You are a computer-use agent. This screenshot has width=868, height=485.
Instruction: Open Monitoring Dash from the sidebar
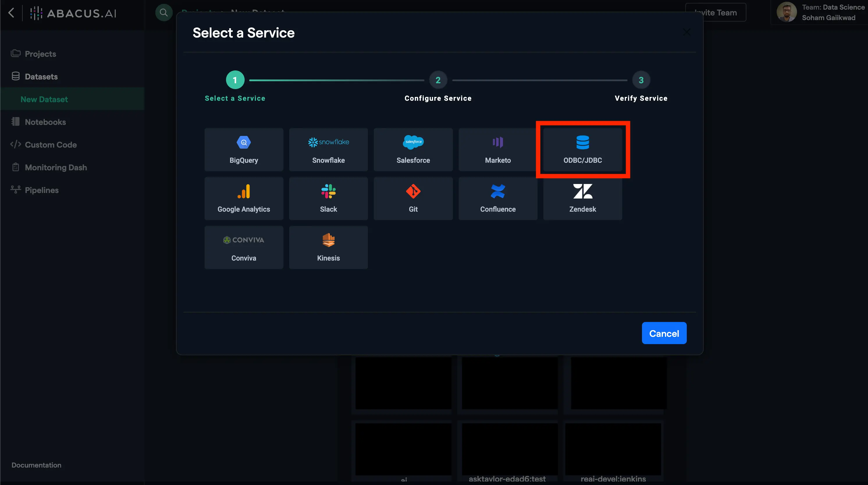(56, 167)
